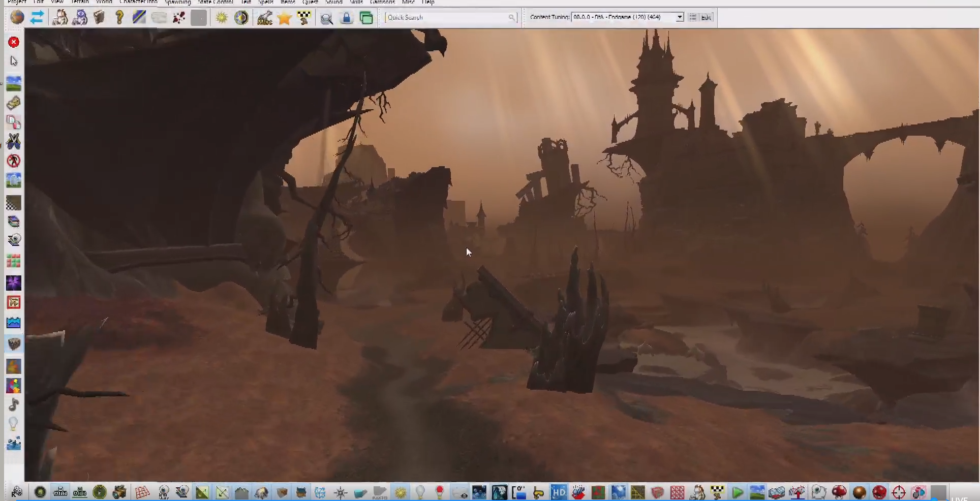Click the Quick Search magnifier icon

(x=512, y=18)
